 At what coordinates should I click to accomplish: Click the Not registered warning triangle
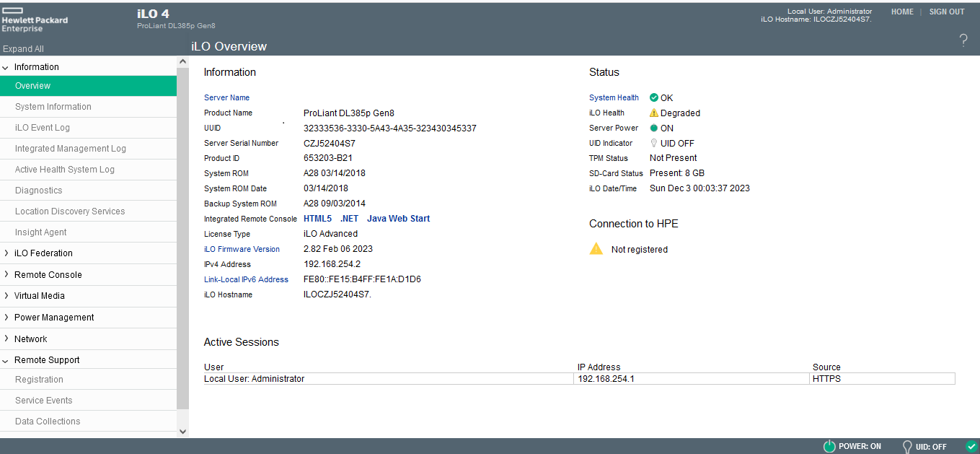(596, 249)
